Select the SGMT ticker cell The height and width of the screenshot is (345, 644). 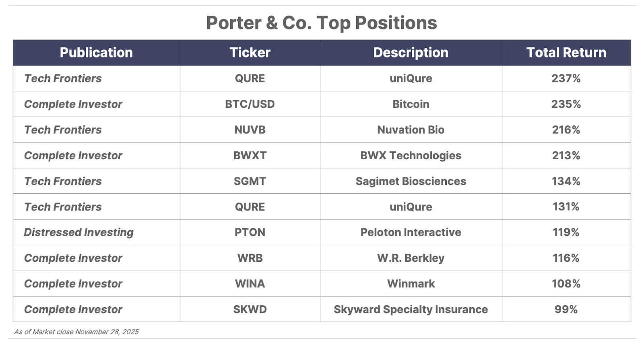tap(250, 181)
